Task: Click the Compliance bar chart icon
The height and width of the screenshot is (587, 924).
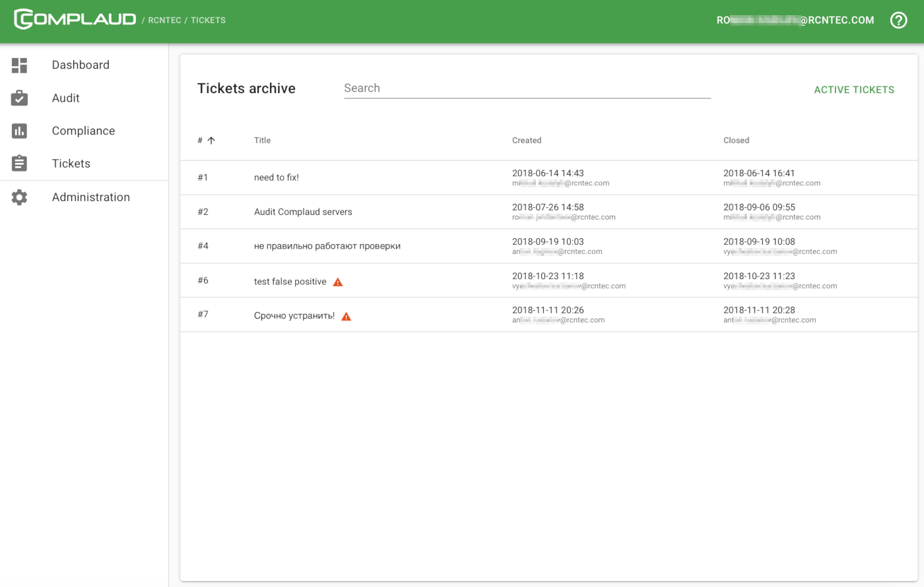Action: [x=20, y=131]
